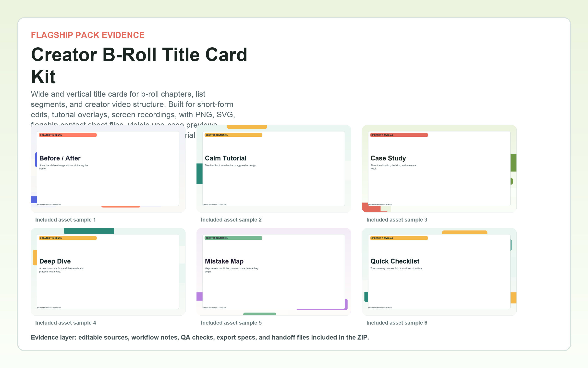Open the Quick Checklist thumbnail card
This screenshot has height=368, width=588.
(439, 272)
